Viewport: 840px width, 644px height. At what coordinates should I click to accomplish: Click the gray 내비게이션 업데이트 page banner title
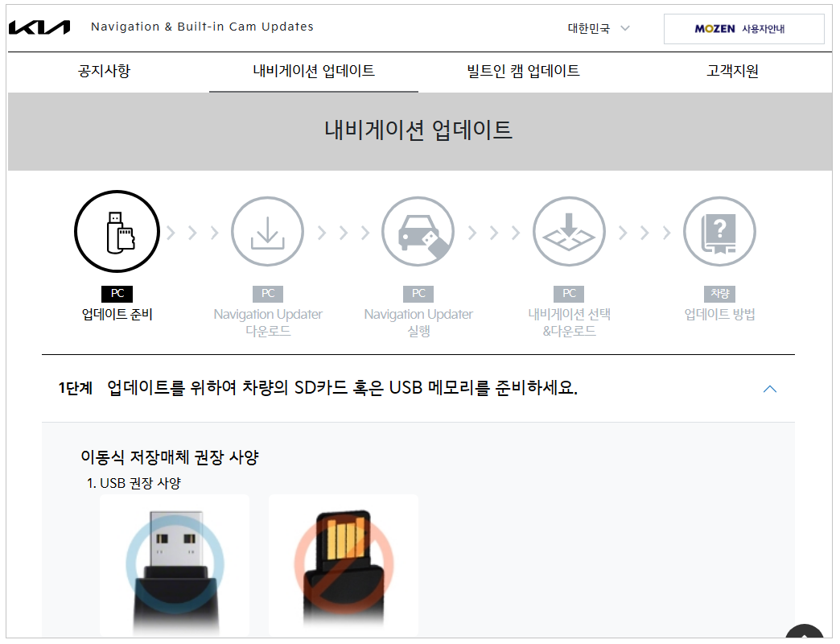[418, 130]
